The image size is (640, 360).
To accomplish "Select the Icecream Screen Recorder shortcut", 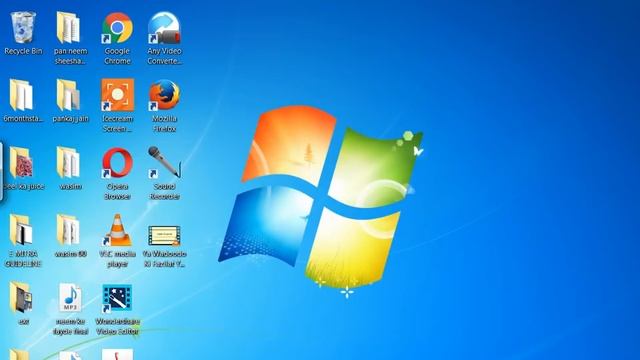I will [x=117, y=106].
